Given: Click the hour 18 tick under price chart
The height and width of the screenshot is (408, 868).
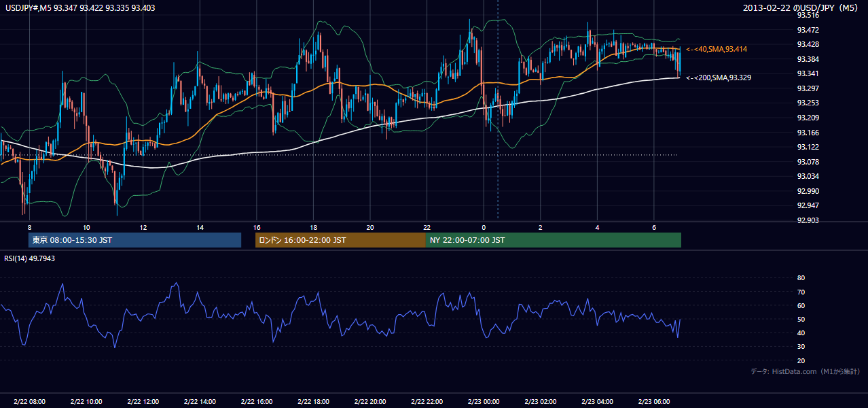Looking at the screenshot, I should click(313, 227).
